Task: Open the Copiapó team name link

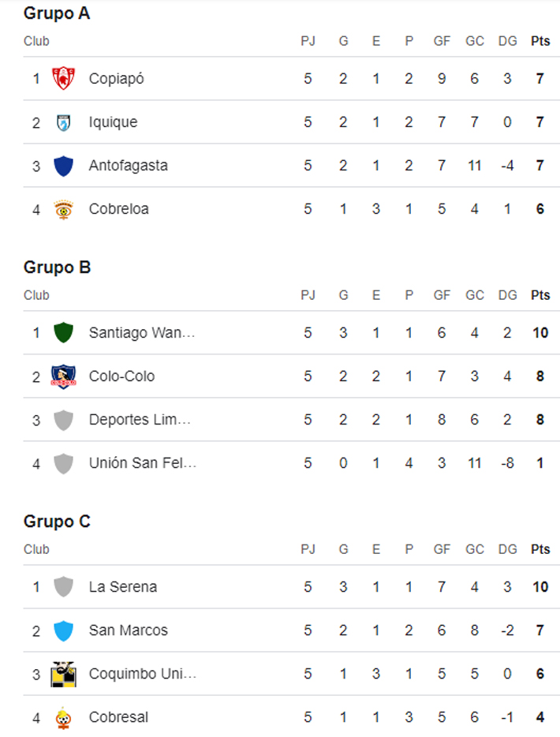Action: [x=116, y=78]
